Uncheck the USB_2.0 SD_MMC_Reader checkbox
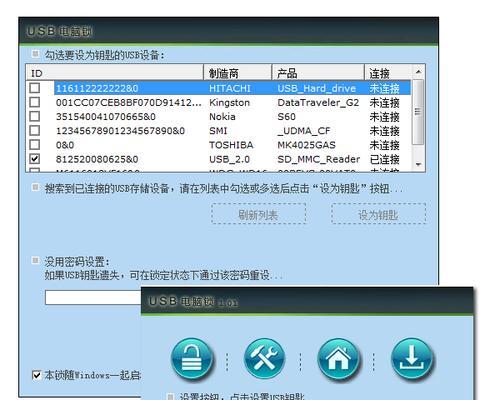500x400 pixels. 35,159
